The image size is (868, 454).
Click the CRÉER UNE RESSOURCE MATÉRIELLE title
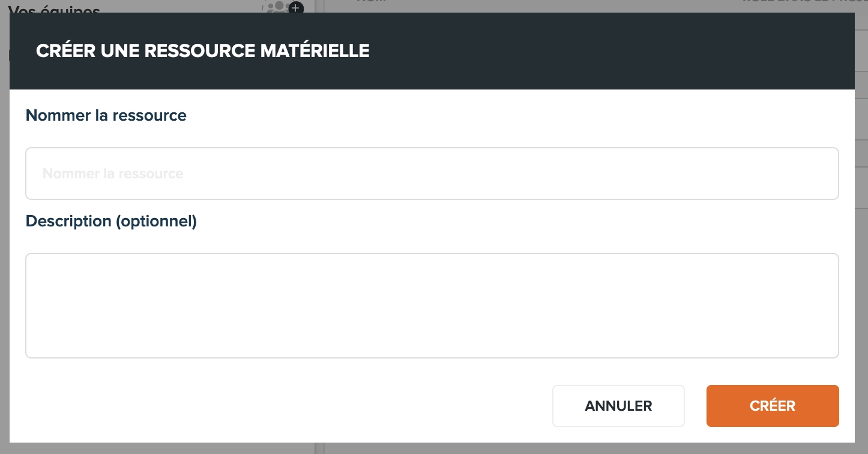tap(203, 51)
